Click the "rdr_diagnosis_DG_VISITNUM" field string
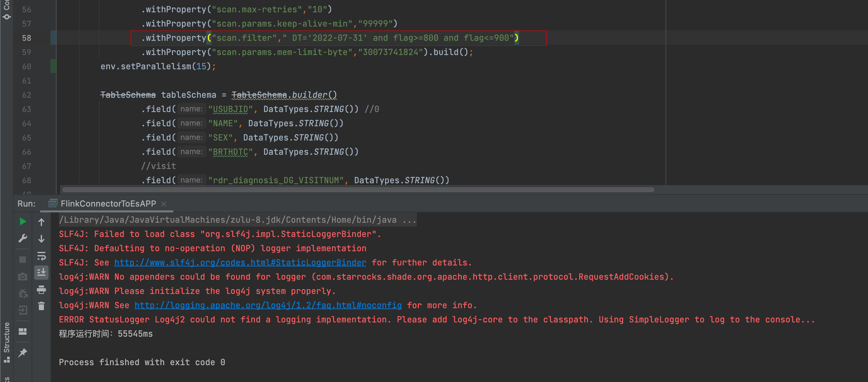Screen dimensions: 868x382 coord(276,180)
